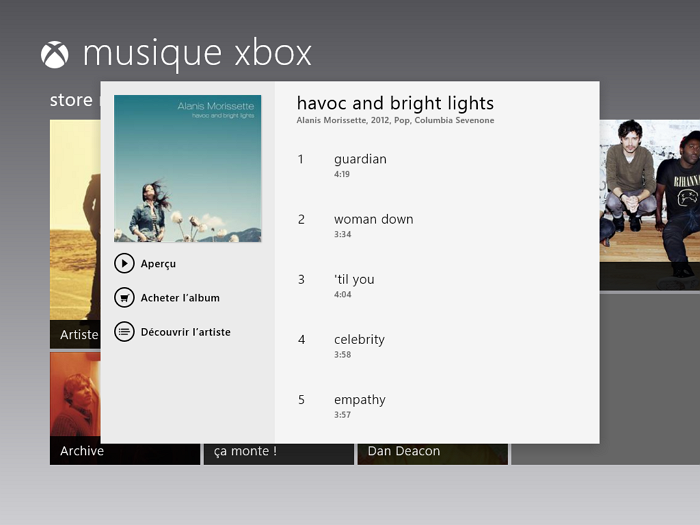
Task: Click the list icon for Découvrir l'artiste
Action: tap(124, 332)
